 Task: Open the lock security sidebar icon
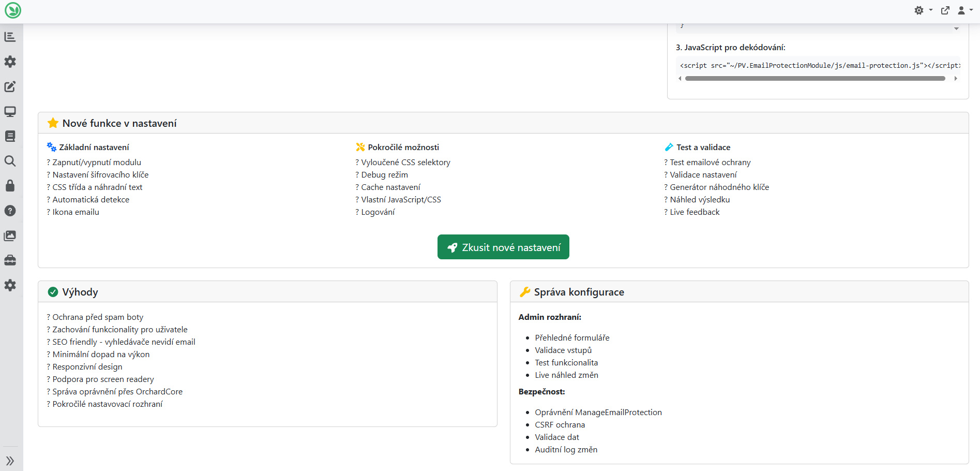pyautogui.click(x=10, y=186)
